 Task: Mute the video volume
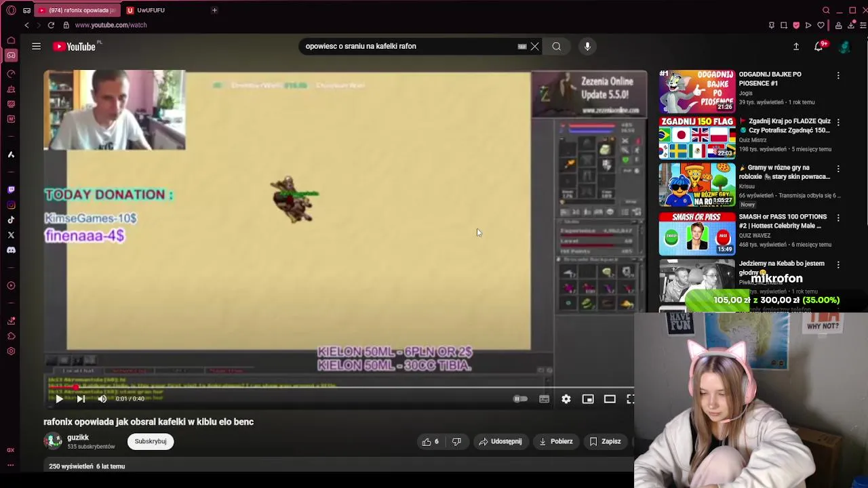click(x=102, y=399)
